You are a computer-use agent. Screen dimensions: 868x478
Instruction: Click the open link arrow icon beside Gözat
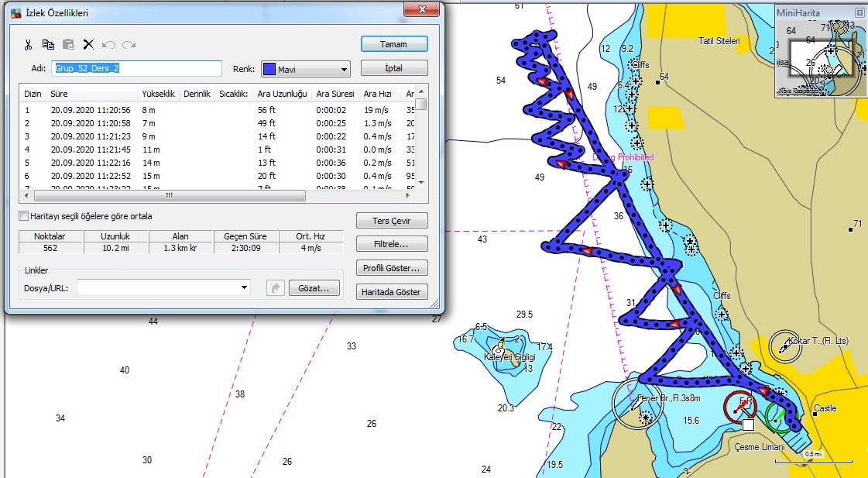[275, 288]
